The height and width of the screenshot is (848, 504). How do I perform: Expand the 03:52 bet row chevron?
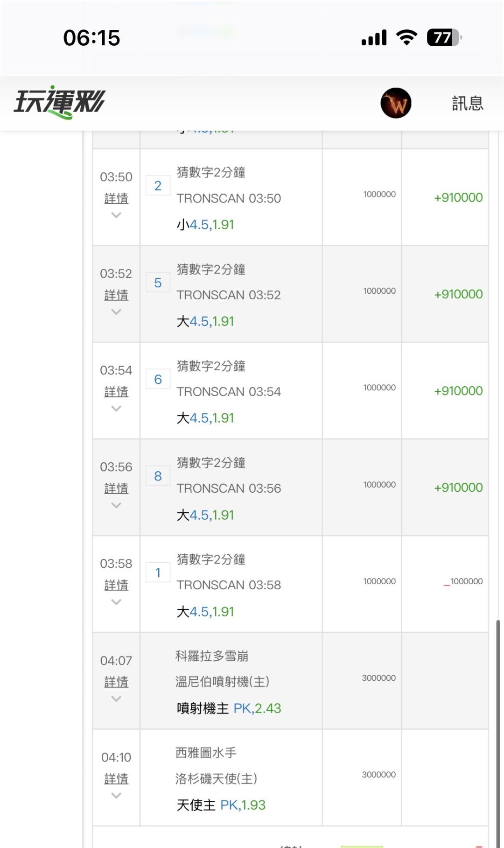point(116,312)
